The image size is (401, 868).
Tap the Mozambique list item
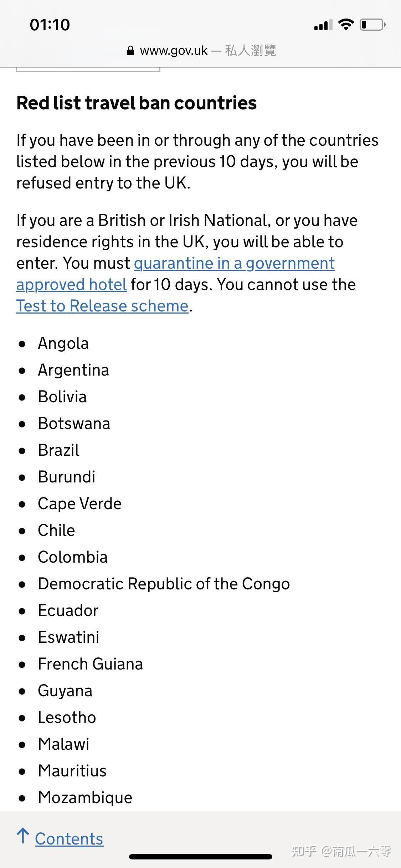tap(85, 798)
